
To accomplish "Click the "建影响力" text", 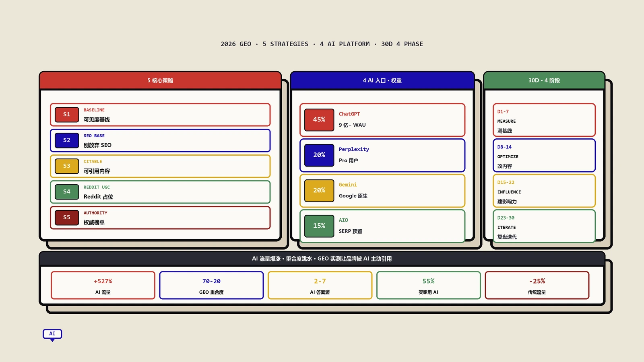I will click(507, 202).
